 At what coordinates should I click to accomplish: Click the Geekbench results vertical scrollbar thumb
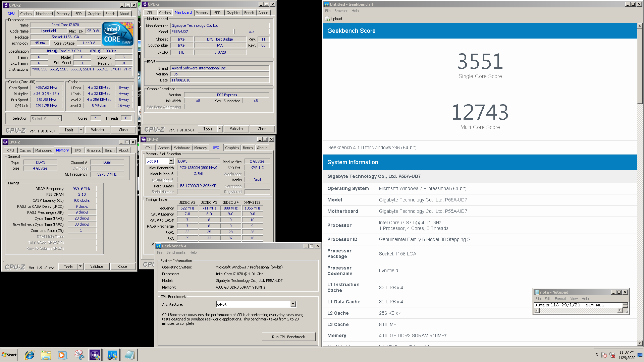click(640, 66)
